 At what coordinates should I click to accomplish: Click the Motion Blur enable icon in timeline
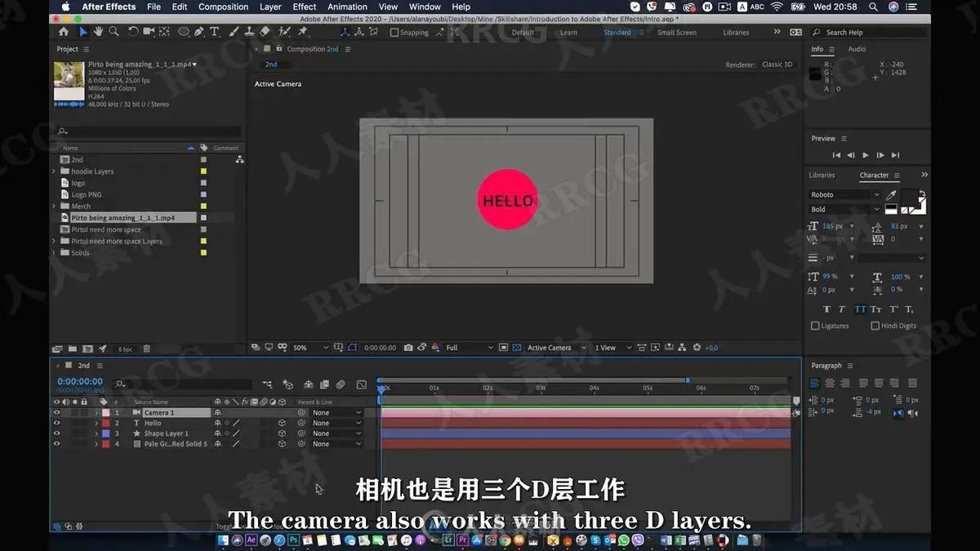(341, 384)
